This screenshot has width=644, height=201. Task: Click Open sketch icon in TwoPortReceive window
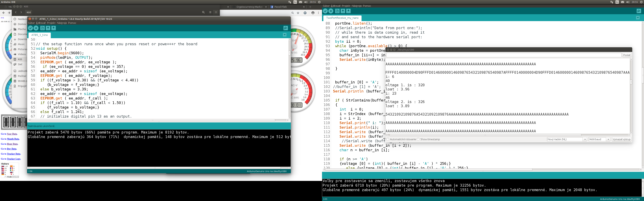(x=343, y=11)
